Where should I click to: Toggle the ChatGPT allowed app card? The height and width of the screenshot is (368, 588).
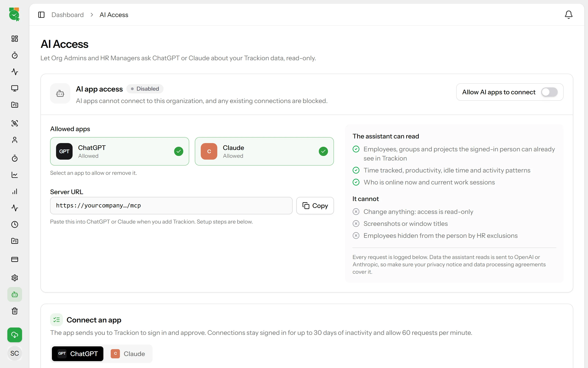pos(119,151)
